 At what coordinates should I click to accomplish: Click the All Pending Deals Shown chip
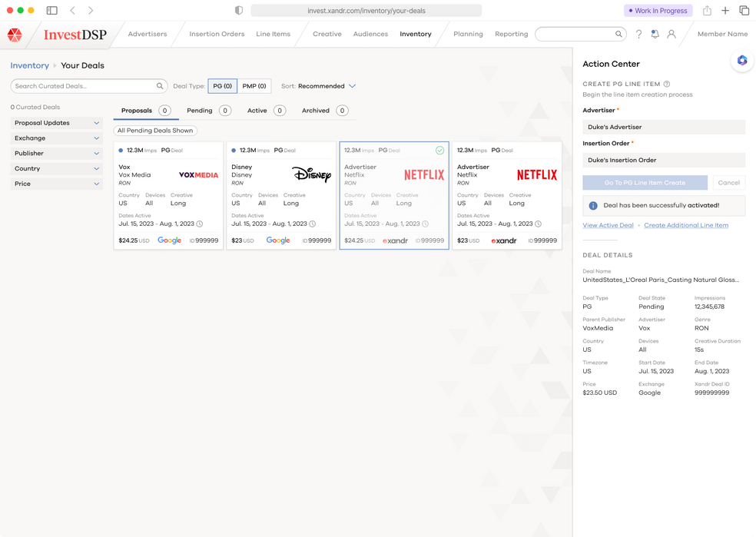point(155,130)
